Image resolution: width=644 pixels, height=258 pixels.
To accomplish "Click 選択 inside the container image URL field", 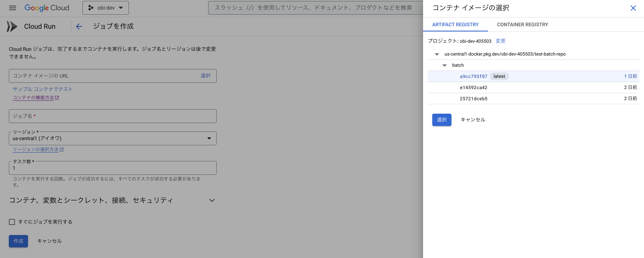I will [206, 76].
